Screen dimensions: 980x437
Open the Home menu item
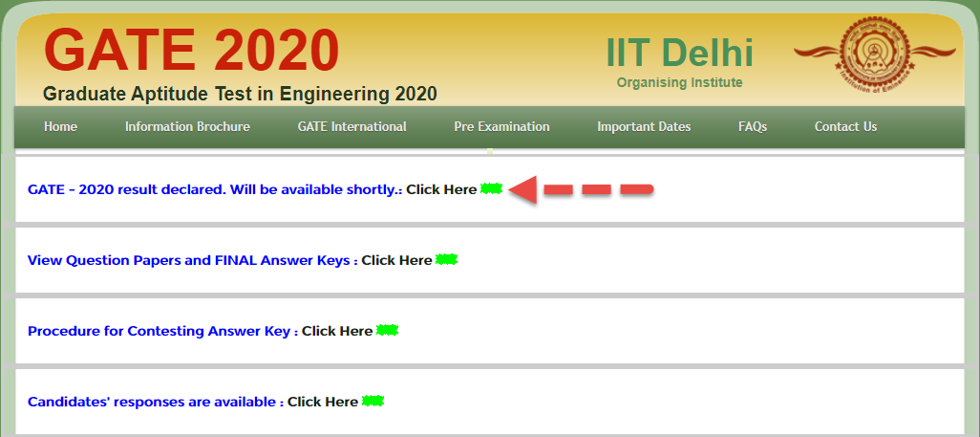60,126
